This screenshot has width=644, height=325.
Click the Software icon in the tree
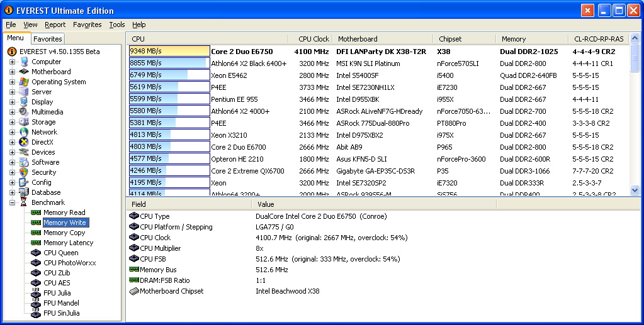click(24, 162)
